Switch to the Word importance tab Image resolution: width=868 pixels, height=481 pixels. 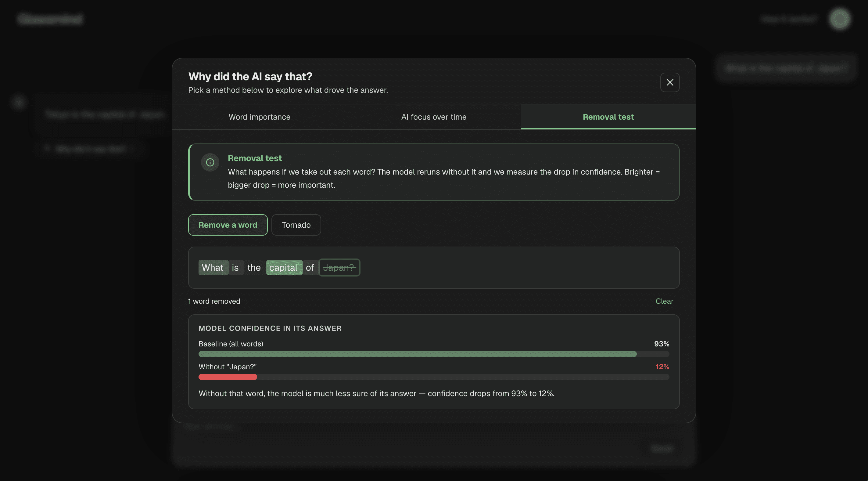click(x=260, y=117)
